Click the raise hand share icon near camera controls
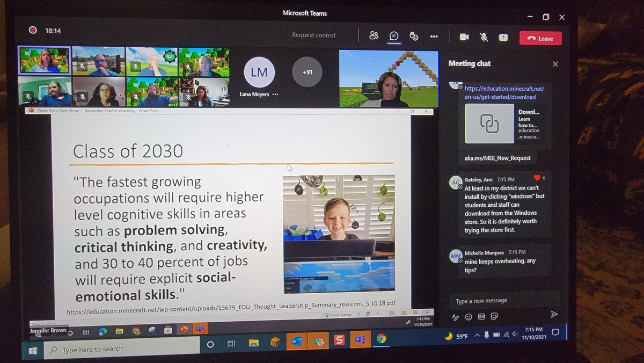 (x=503, y=37)
